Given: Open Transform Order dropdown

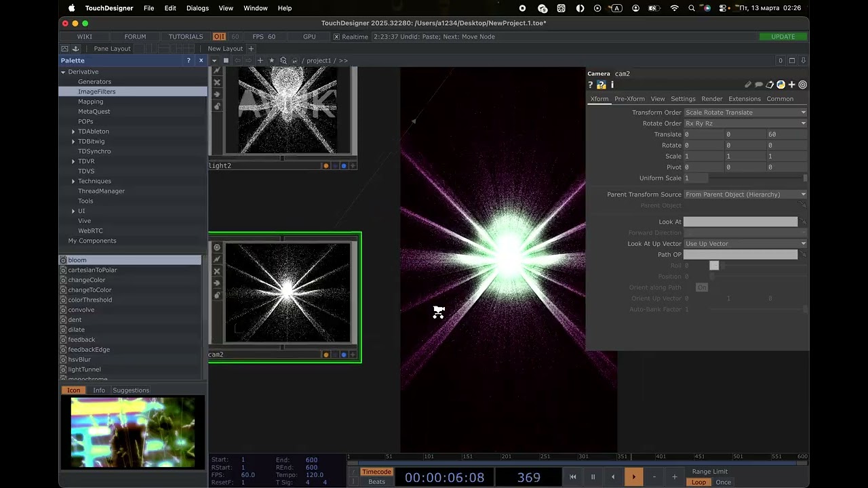Looking at the screenshot, I should click(x=745, y=113).
